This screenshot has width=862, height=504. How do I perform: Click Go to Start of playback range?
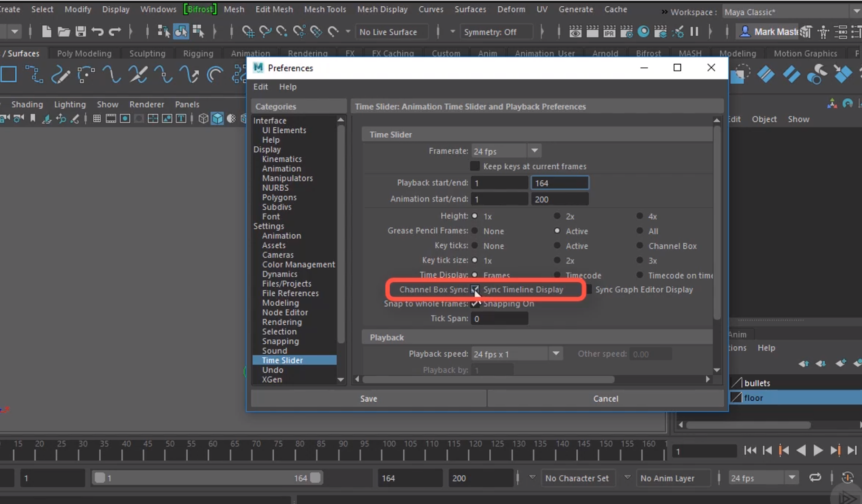pyautogui.click(x=750, y=451)
